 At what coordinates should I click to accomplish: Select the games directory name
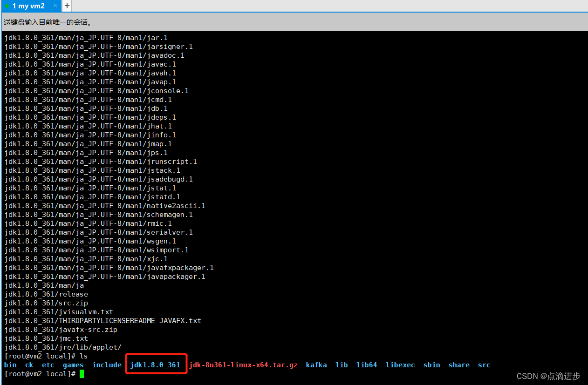(73, 365)
